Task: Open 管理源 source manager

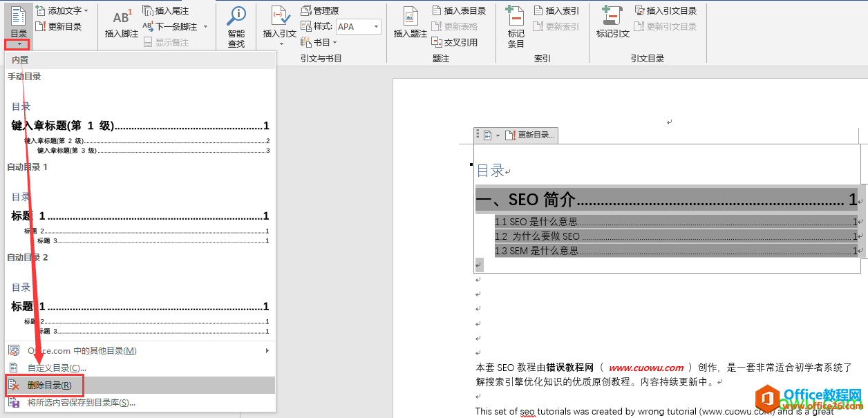Action: [x=320, y=10]
